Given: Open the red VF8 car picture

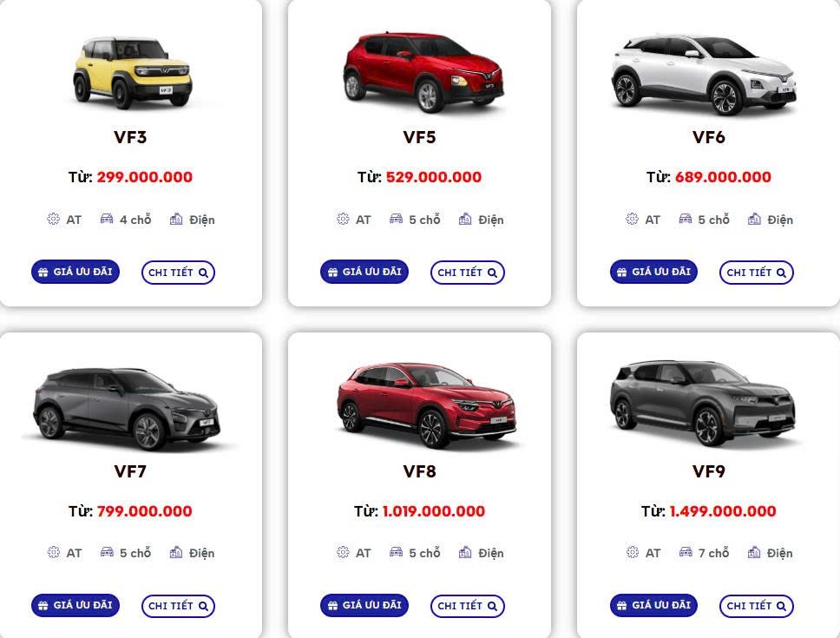Looking at the screenshot, I should 426,405.
